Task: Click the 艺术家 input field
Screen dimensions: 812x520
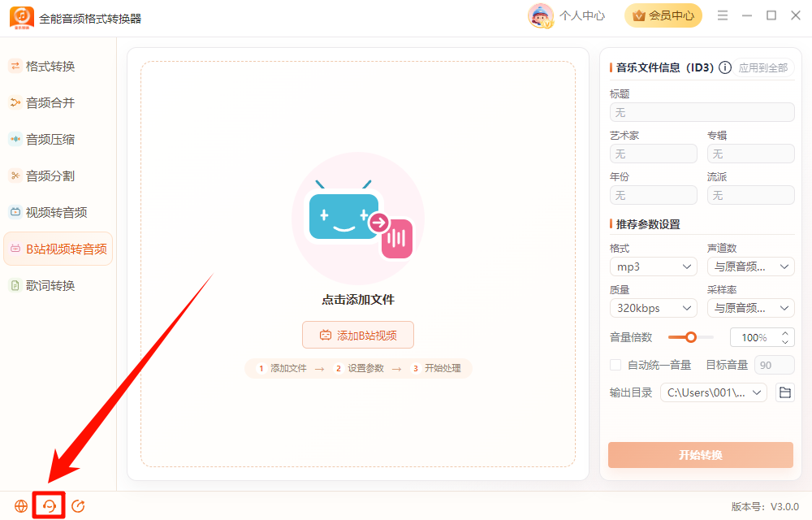Action: [x=653, y=154]
